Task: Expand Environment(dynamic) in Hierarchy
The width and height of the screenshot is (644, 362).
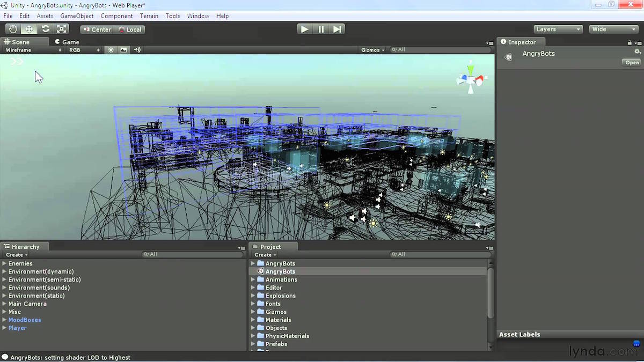Action: tap(4, 271)
